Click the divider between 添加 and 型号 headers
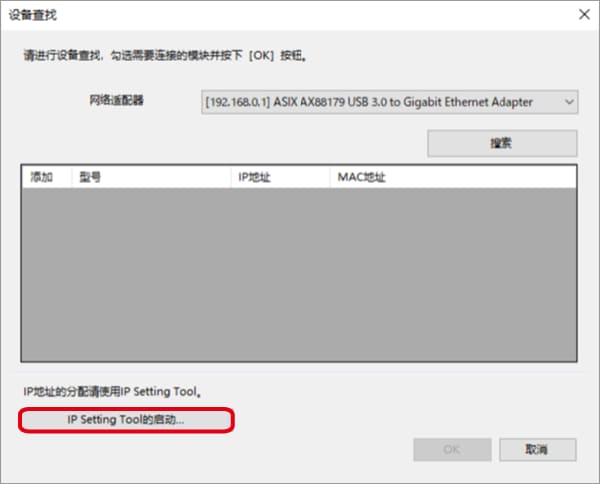 click(72, 177)
